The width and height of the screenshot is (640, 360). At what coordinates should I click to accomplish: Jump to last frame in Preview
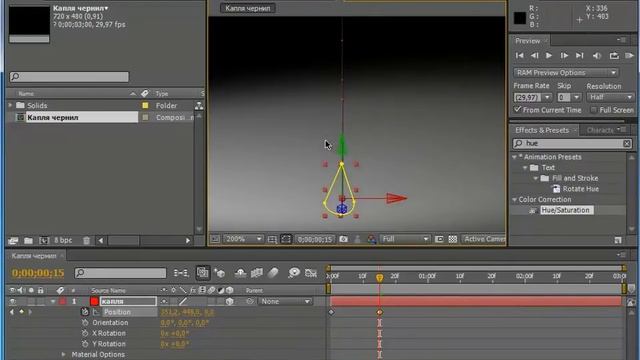click(x=580, y=56)
